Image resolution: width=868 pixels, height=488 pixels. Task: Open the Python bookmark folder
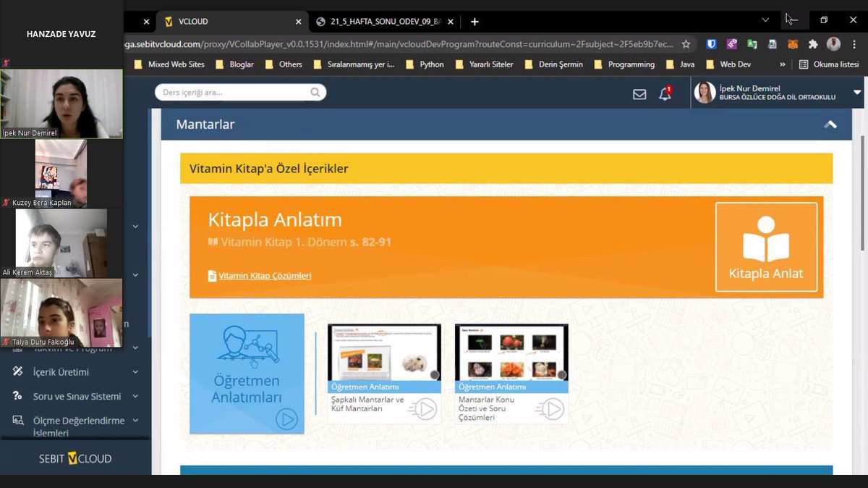[x=425, y=64]
